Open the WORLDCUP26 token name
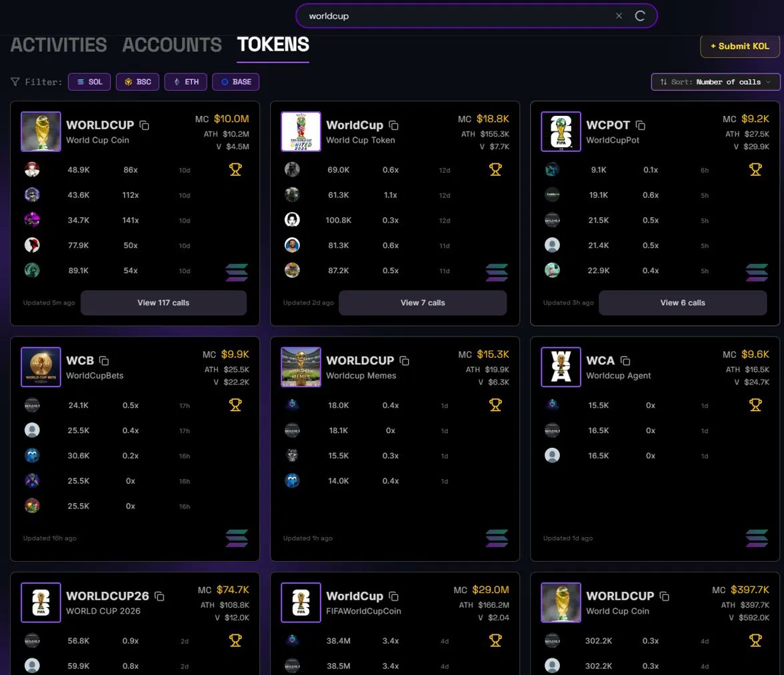Screen dimensions: 784x675 pyautogui.click(x=107, y=596)
